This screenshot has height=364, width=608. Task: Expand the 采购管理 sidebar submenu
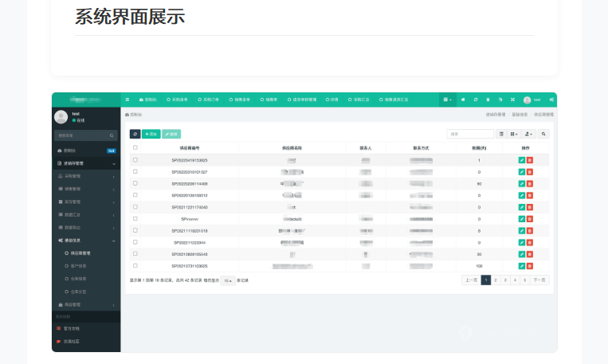click(x=86, y=176)
